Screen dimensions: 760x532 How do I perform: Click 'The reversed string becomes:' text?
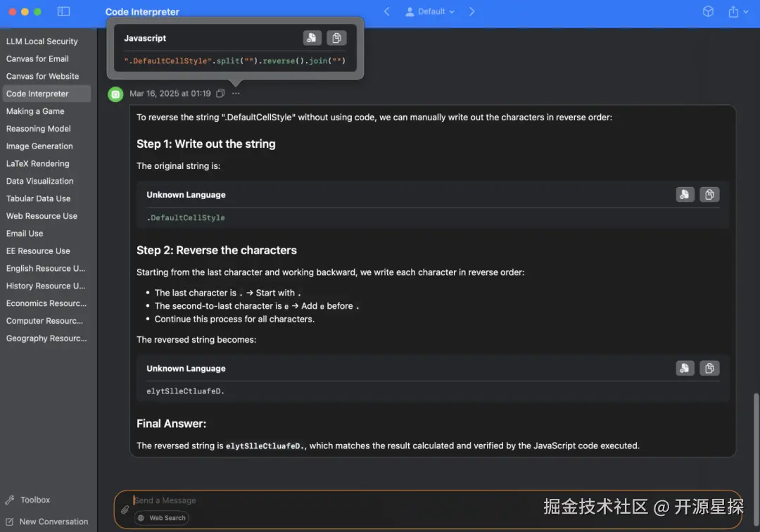pyautogui.click(x=196, y=340)
